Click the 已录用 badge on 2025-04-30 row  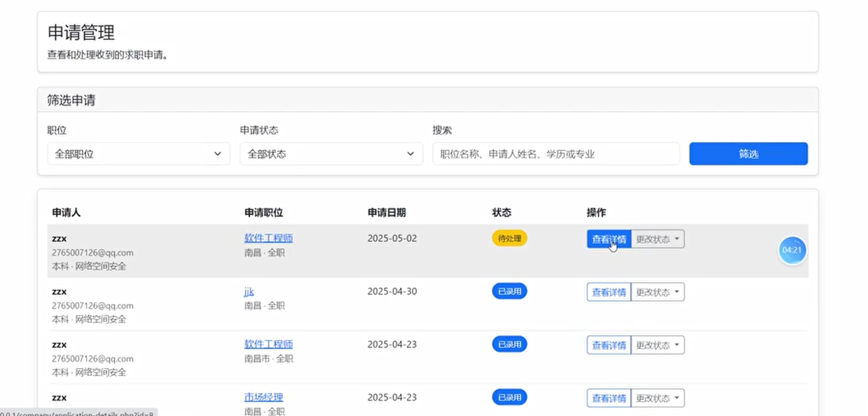pyautogui.click(x=509, y=291)
